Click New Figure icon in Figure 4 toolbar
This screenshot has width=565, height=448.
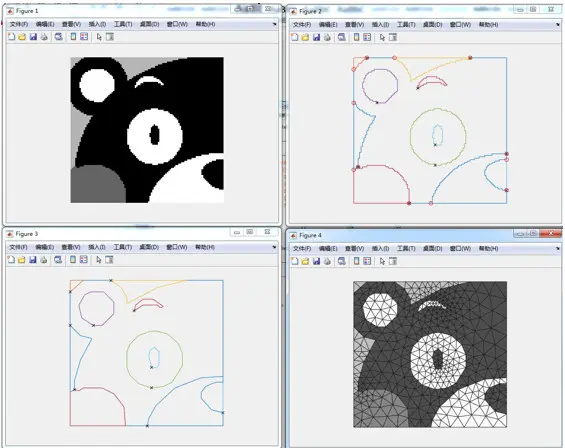pos(295,261)
